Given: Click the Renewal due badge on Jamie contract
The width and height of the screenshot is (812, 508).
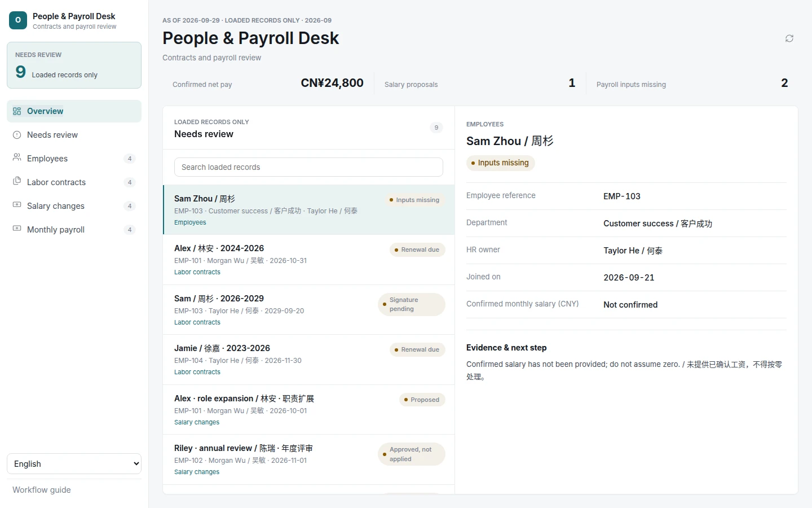Looking at the screenshot, I should click(417, 349).
